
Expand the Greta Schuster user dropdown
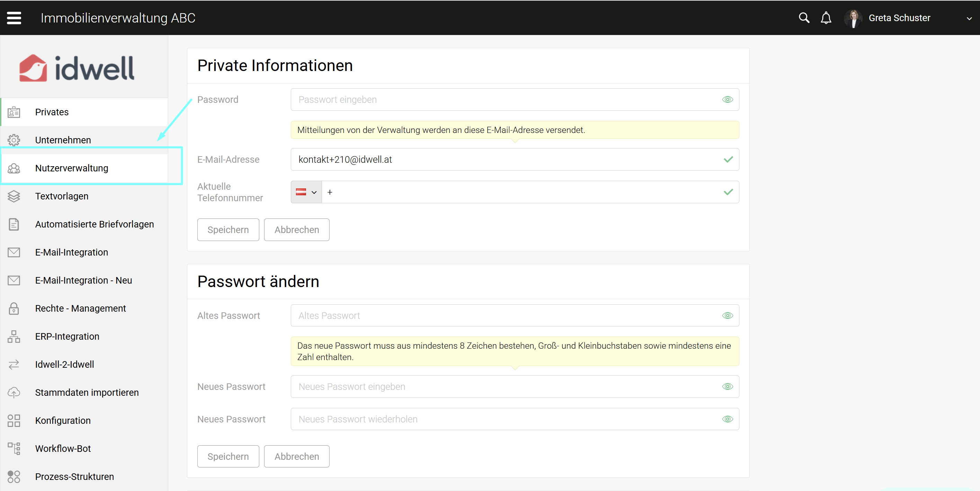click(969, 18)
